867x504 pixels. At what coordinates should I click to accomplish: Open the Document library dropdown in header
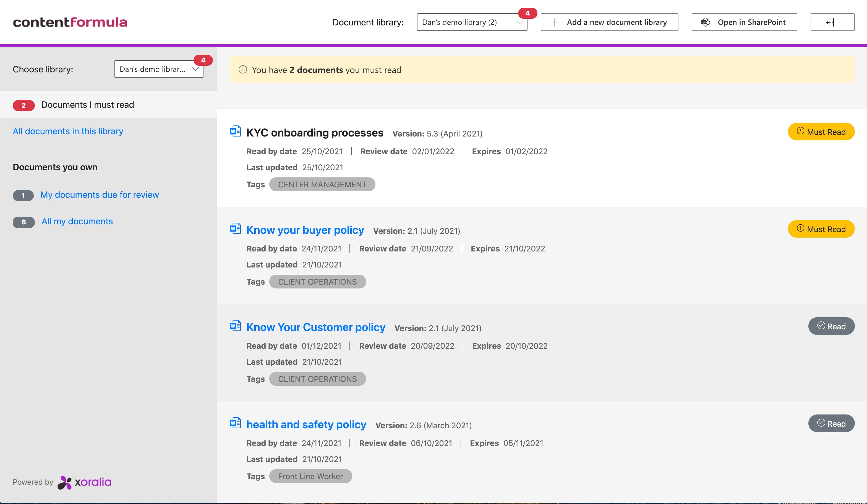[472, 22]
